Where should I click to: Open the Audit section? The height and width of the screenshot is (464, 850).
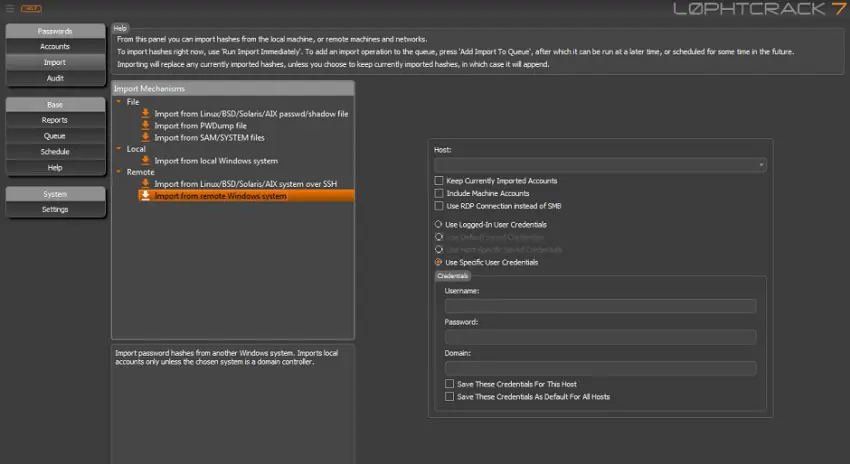pos(55,78)
